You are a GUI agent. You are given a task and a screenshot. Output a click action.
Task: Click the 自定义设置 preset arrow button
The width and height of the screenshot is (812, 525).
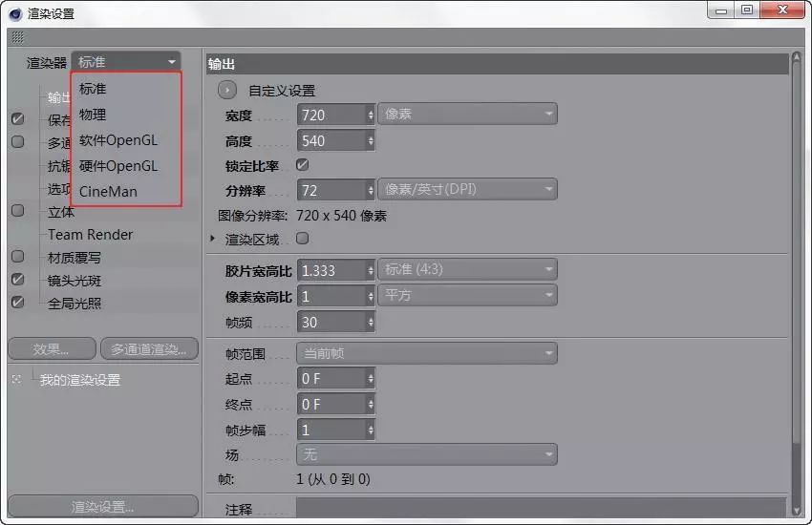[227, 91]
